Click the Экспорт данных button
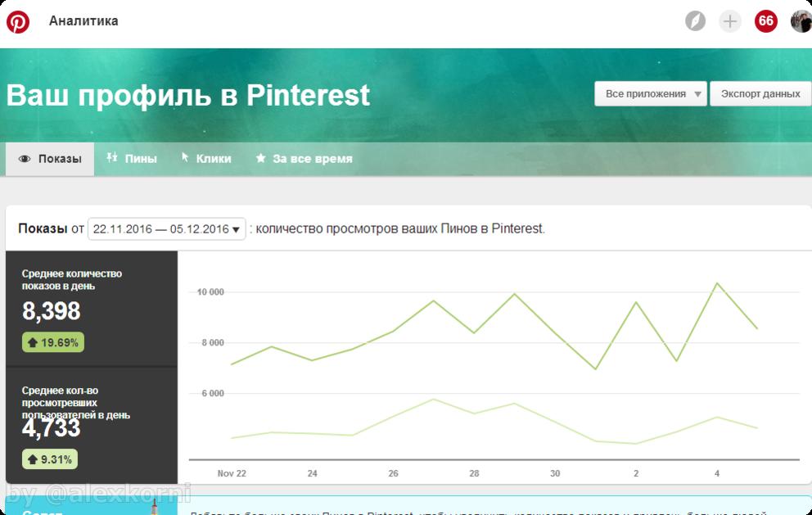Screen dimensions: 812x515 pos(760,94)
